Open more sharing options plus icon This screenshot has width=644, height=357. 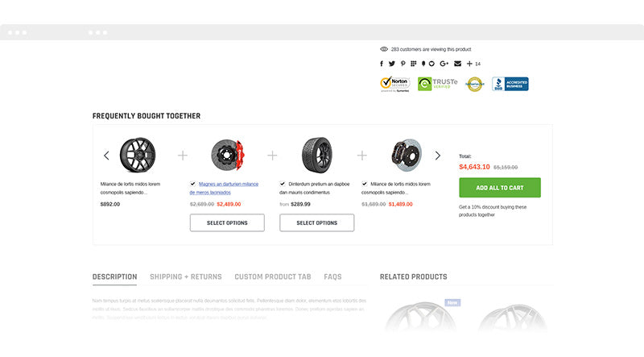[x=469, y=64]
